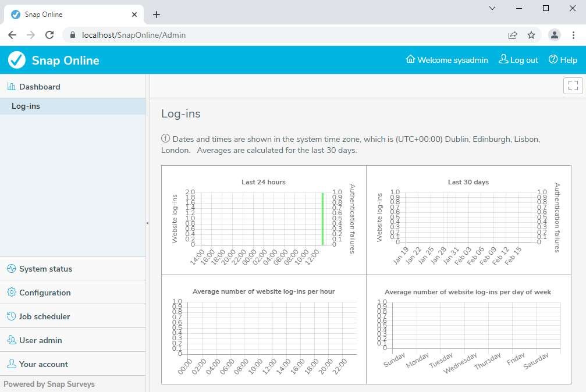Click the Log out link
Image resolution: width=586 pixels, height=392 pixels.
click(518, 60)
